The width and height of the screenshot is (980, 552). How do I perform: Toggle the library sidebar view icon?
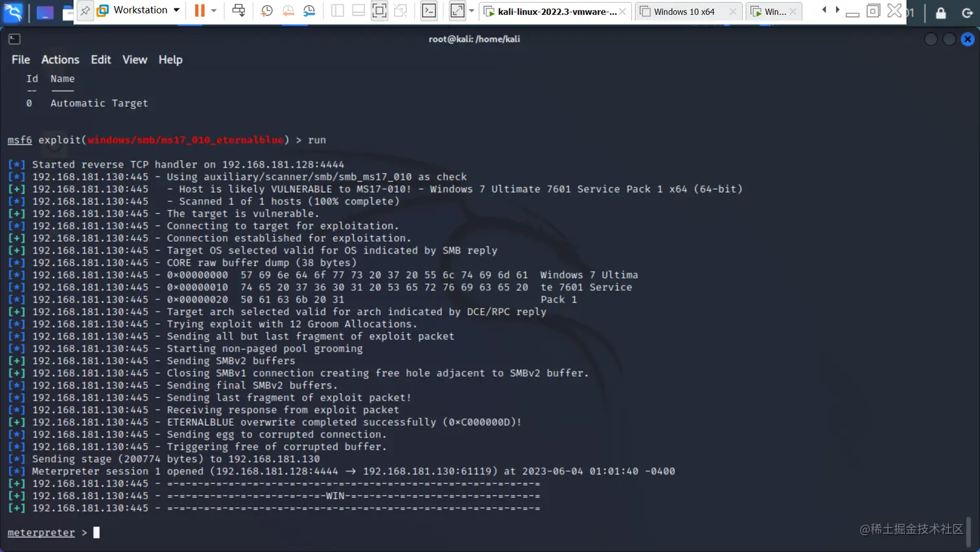click(337, 10)
